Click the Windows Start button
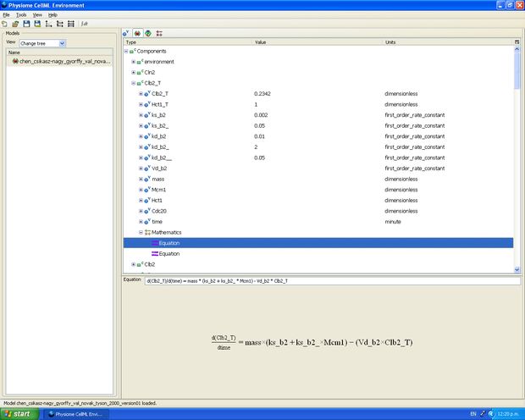The width and height of the screenshot is (525, 420). click(x=19, y=414)
